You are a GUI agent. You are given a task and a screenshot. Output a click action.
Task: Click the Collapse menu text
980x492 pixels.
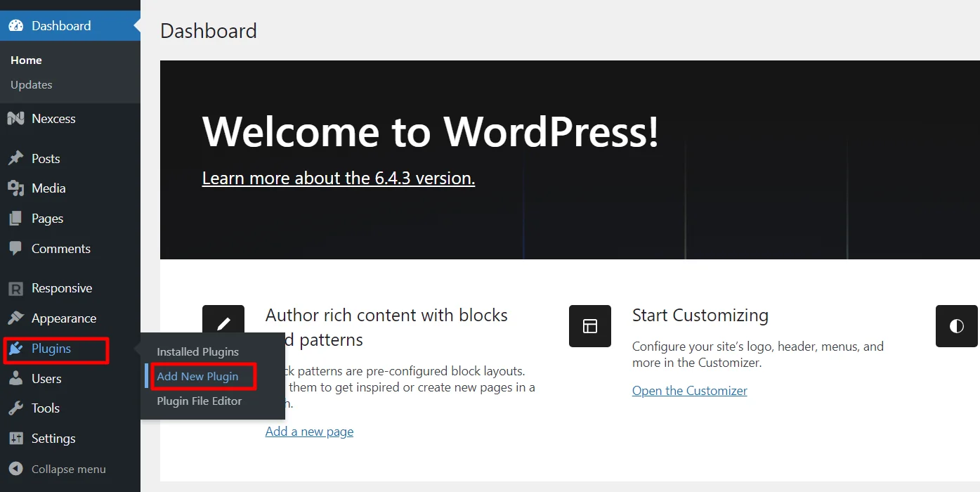[69, 470]
